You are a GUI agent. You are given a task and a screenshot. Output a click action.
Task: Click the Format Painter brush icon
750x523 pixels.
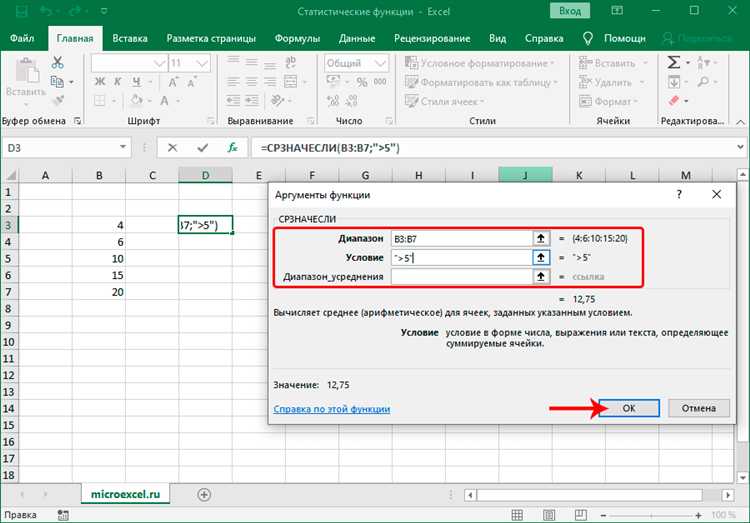pos(58,100)
